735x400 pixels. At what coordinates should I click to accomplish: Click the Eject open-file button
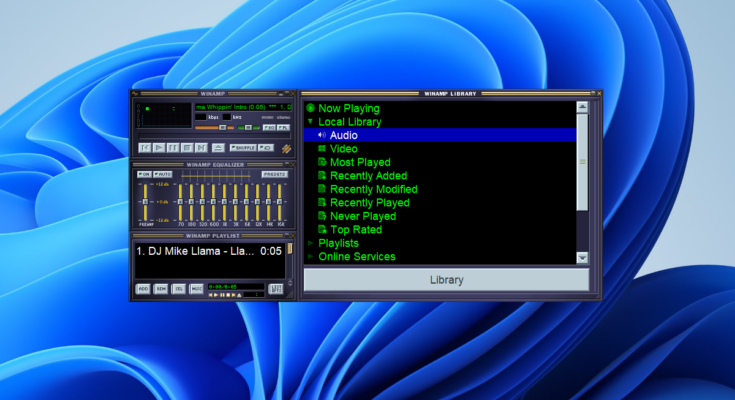(218, 147)
